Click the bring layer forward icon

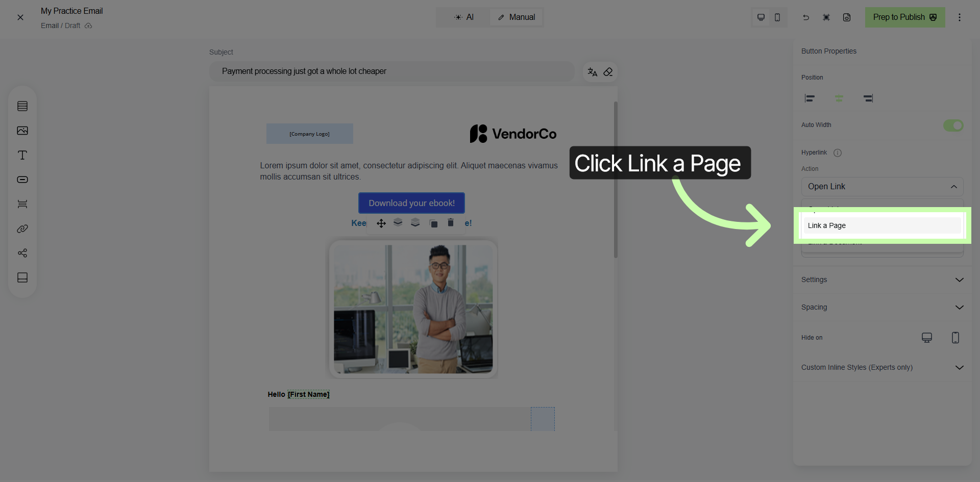pos(398,222)
